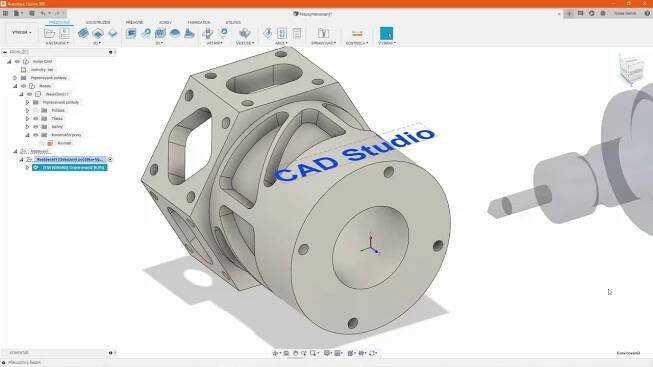Viewport: 653px width, 367px height.
Task: Open the File menu dropdown
Action: 18,13
